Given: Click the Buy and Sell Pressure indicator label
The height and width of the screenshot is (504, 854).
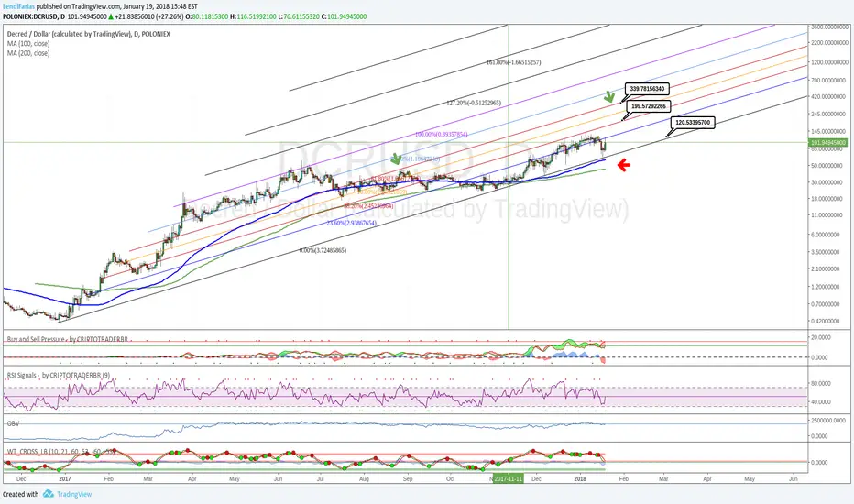Looking at the screenshot, I should click(x=67, y=339).
